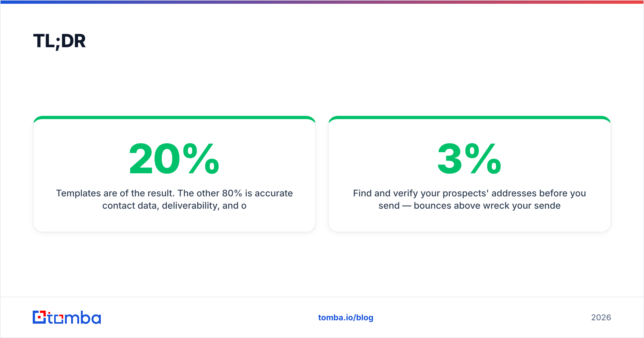Select the Templates description text
The width and height of the screenshot is (644, 338).
[174, 199]
